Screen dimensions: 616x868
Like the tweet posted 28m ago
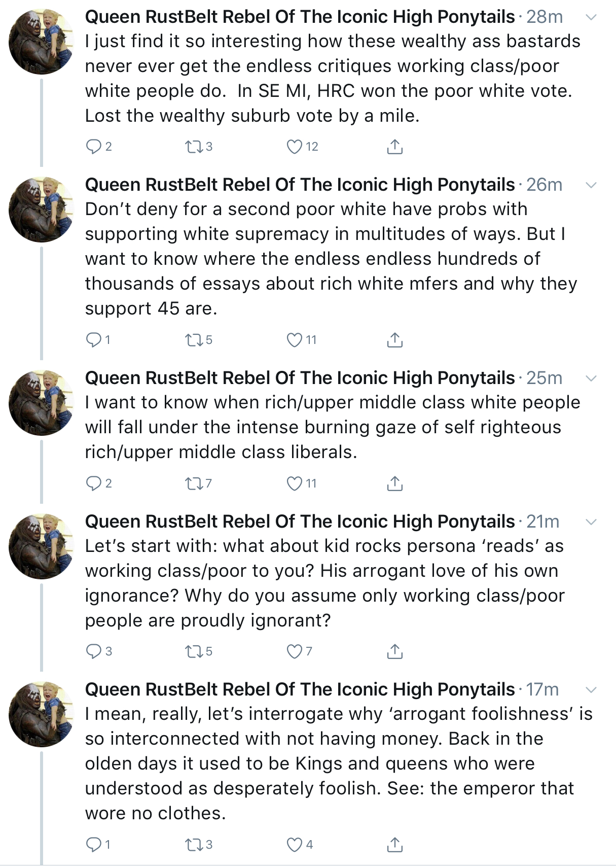pos(295,147)
